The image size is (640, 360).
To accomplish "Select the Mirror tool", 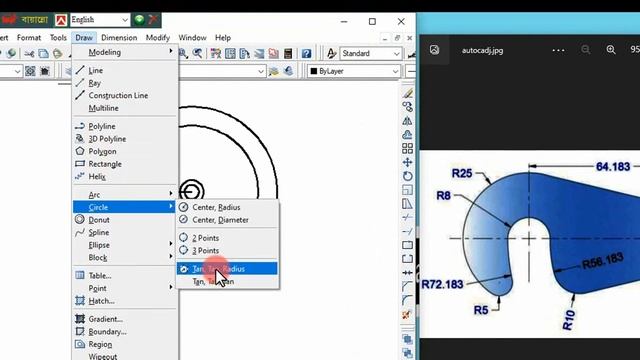I will tap(407, 121).
